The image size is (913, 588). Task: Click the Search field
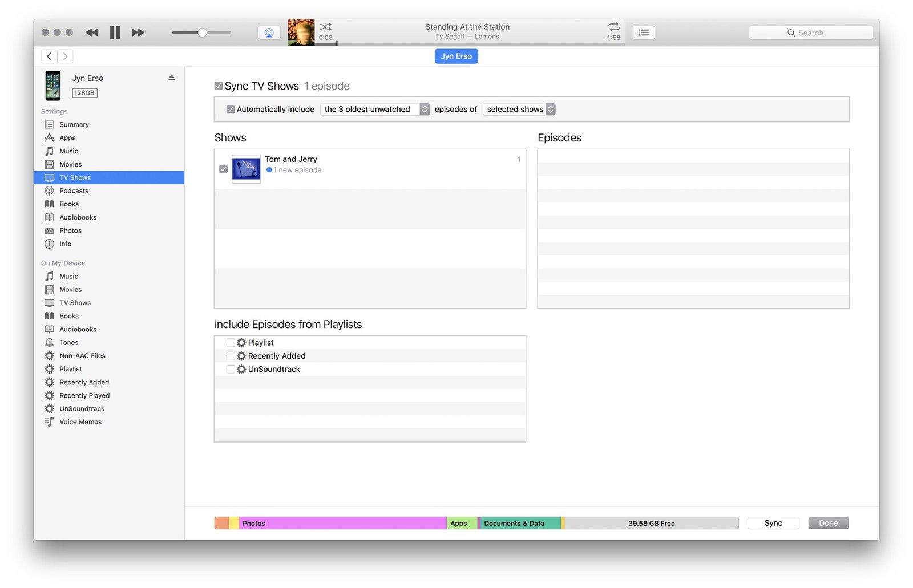[x=811, y=33]
